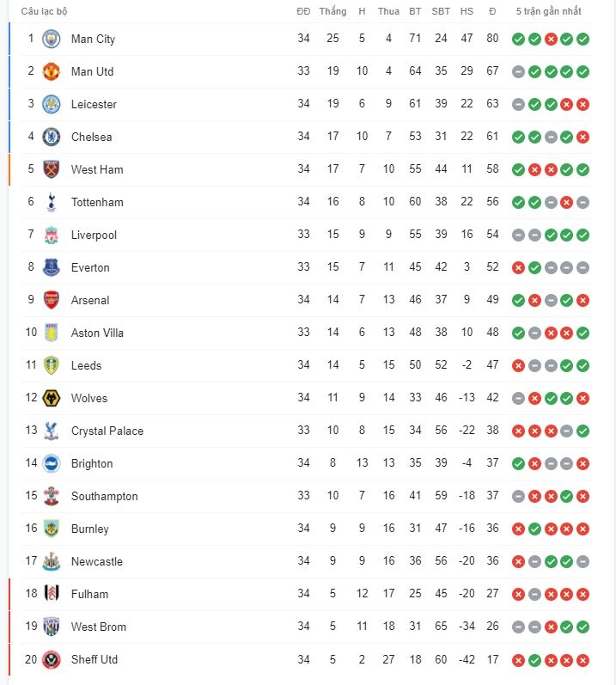
Task: Click the Man Utd club crest
Action: [51, 71]
